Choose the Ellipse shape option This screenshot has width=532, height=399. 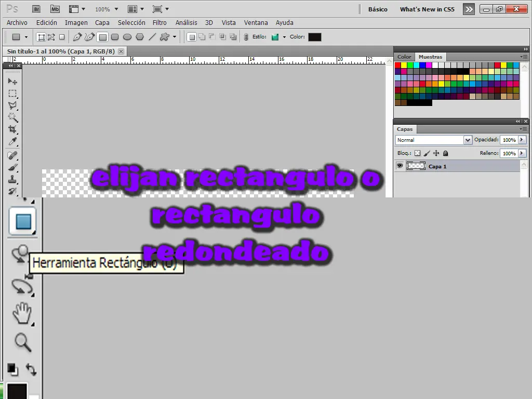point(127,37)
